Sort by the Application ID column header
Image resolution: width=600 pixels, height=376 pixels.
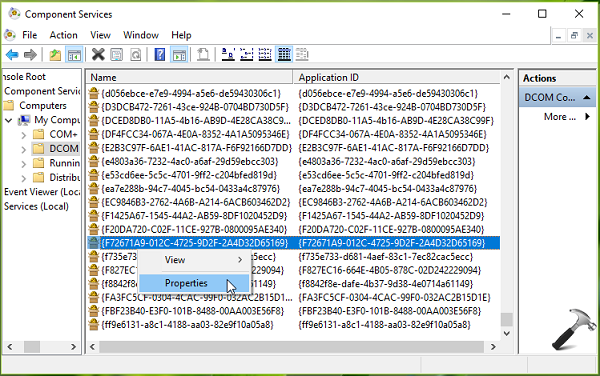click(396, 77)
